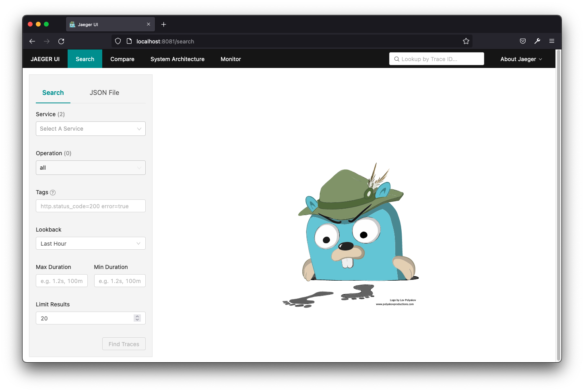Bookmark this page with star icon

(466, 41)
